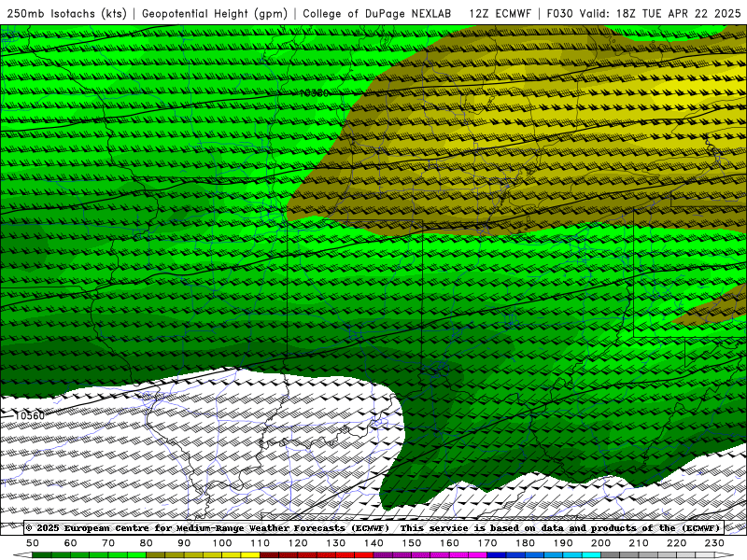Click the legend value 170
The image size is (747, 560).
487,543
